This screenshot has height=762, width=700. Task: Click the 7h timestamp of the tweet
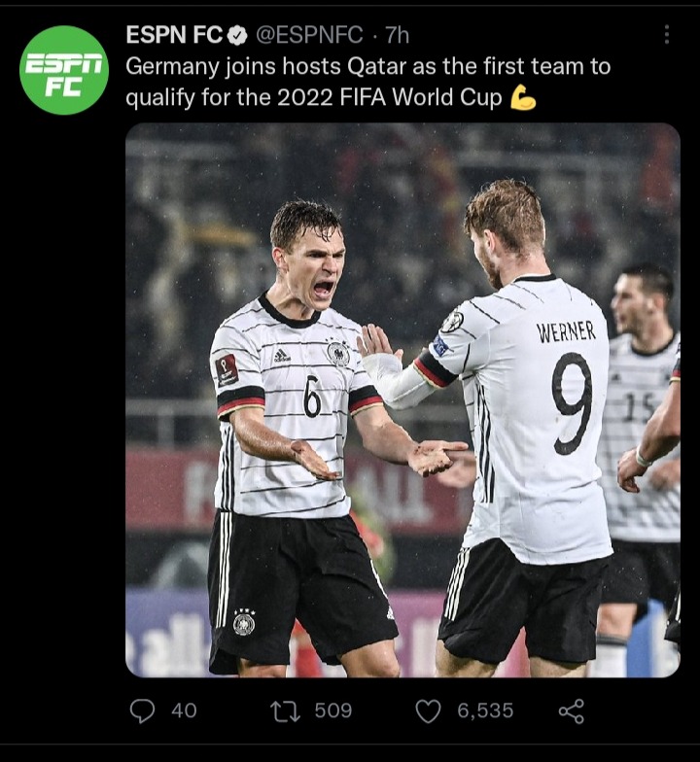click(397, 35)
